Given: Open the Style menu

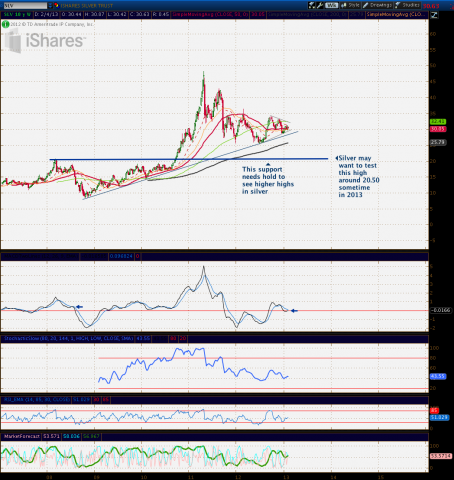Looking at the screenshot, I should coord(350,5).
